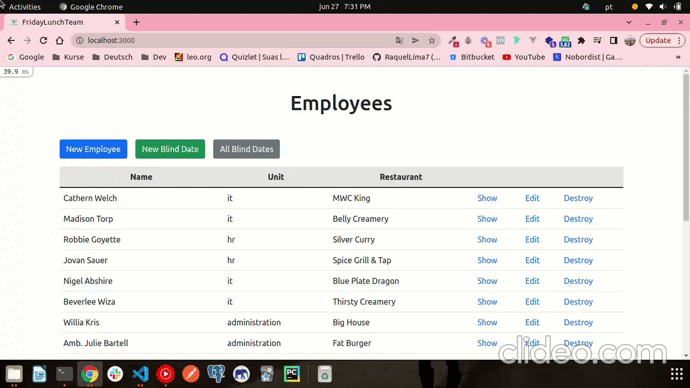690x388 pixels.
Task: Open the Vue devtools extension icon
Action: 533,40
